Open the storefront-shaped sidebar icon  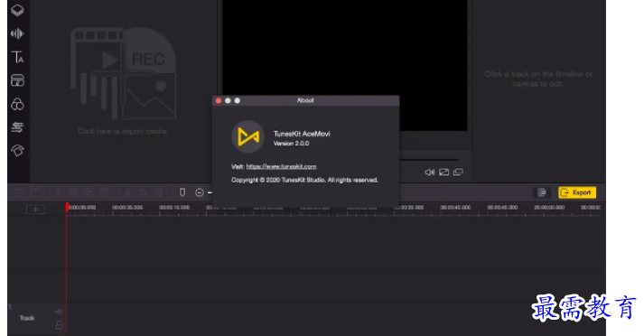coord(17,80)
